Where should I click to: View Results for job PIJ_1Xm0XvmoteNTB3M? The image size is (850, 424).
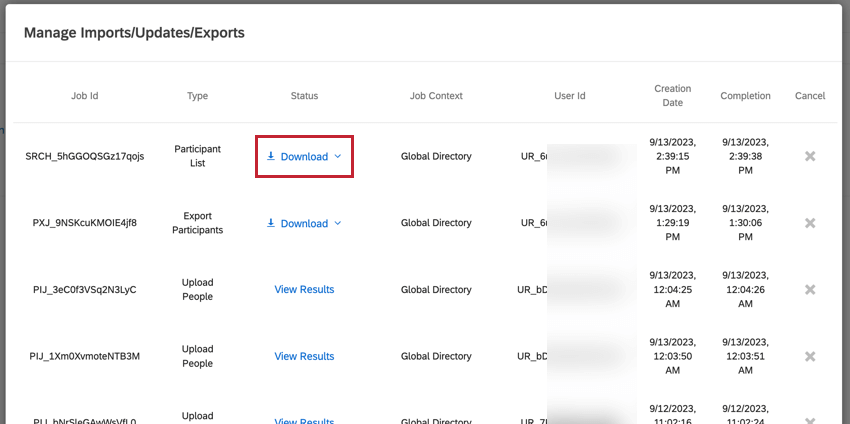click(304, 356)
